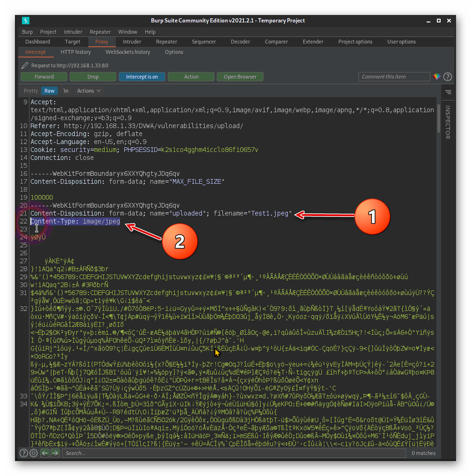Switch to the Comparer tab

coord(276,42)
